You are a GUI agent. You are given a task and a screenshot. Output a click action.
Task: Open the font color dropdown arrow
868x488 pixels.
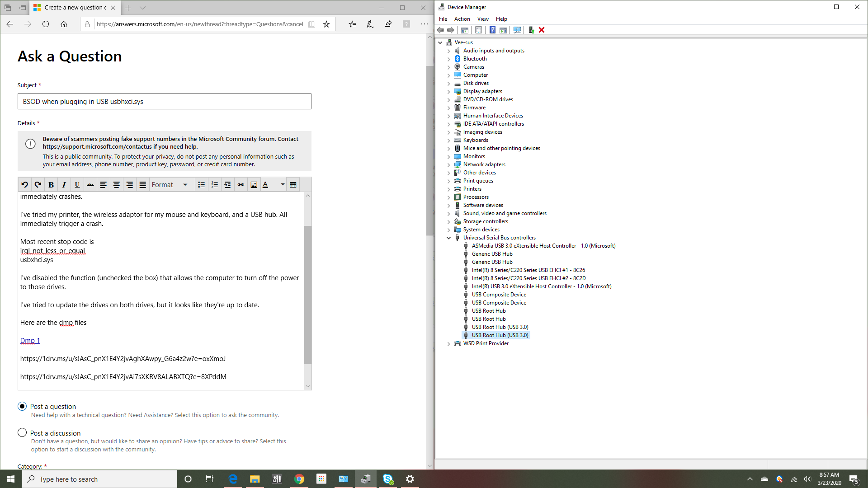pos(283,185)
